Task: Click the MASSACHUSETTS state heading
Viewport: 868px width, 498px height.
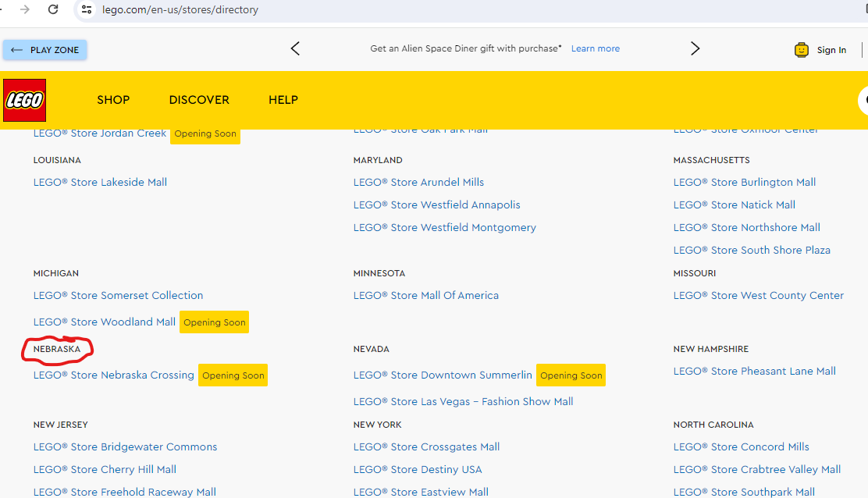Action: [711, 161]
